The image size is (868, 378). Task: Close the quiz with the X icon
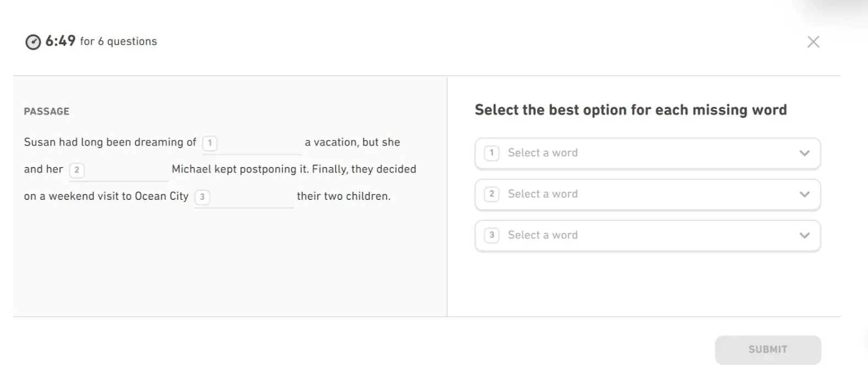(813, 42)
